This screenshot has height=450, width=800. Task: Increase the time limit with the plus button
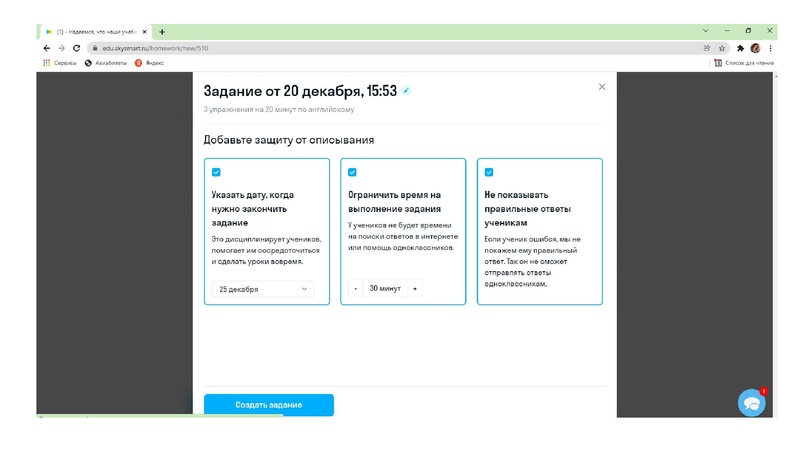click(415, 289)
